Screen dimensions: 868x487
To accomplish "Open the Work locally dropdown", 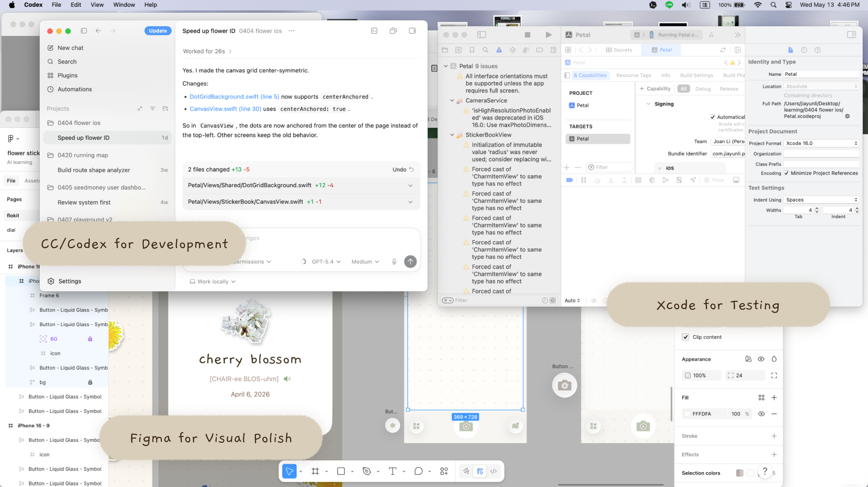I will pos(212,281).
